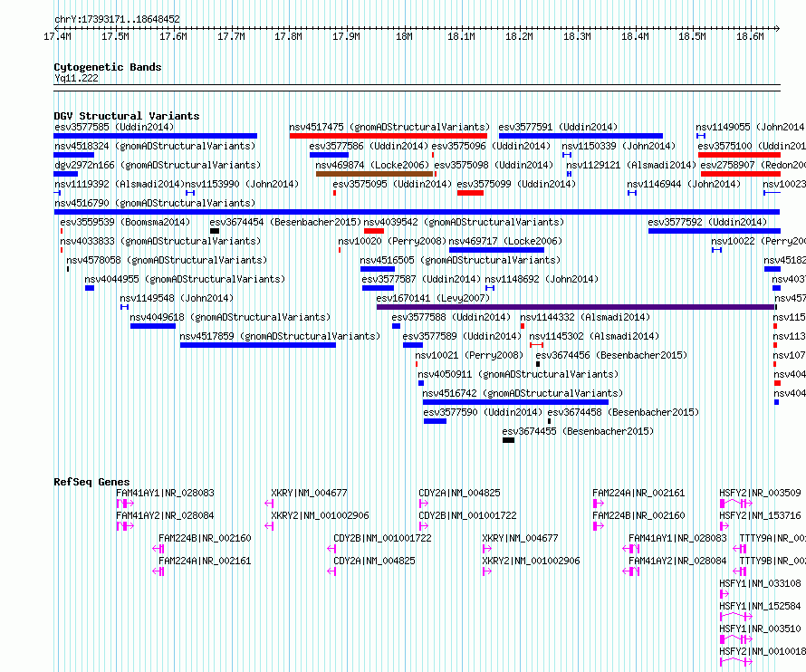806x672 pixels.
Task: Click the 18M mark on the ruler
Action: click(404, 36)
